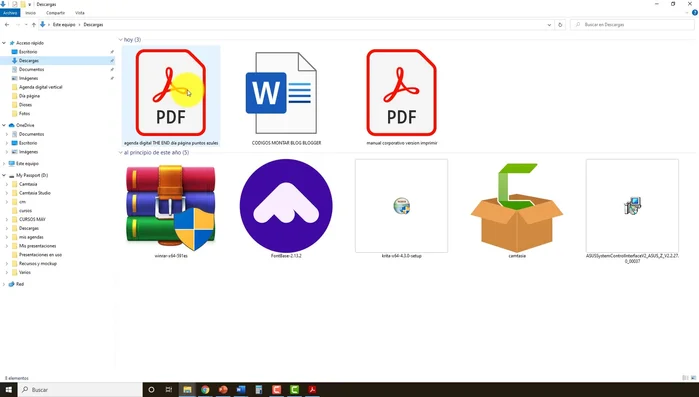Click the taskbar Buscar search box
The height and width of the screenshot is (397, 699).
coord(80,389)
